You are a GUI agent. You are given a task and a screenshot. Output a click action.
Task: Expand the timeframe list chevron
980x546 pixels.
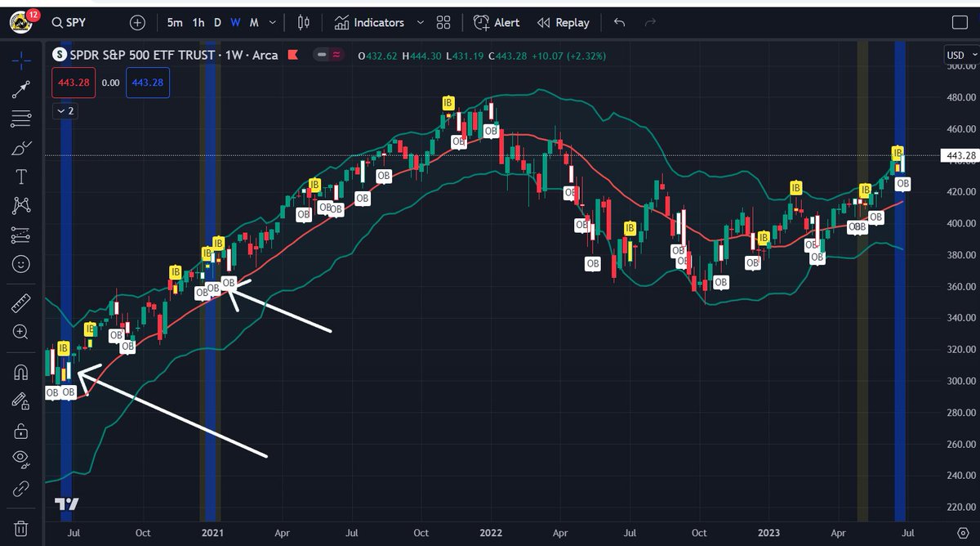273,23
